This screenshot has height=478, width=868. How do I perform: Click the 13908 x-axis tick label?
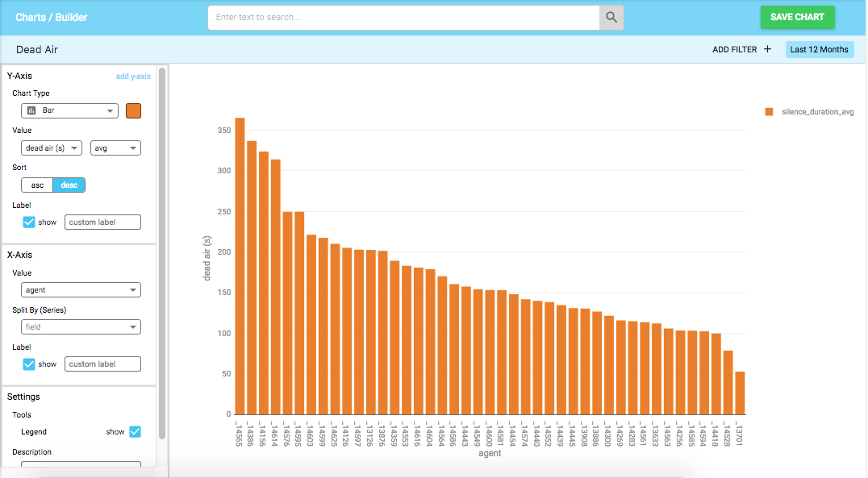pyautogui.click(x=585, y=434)
